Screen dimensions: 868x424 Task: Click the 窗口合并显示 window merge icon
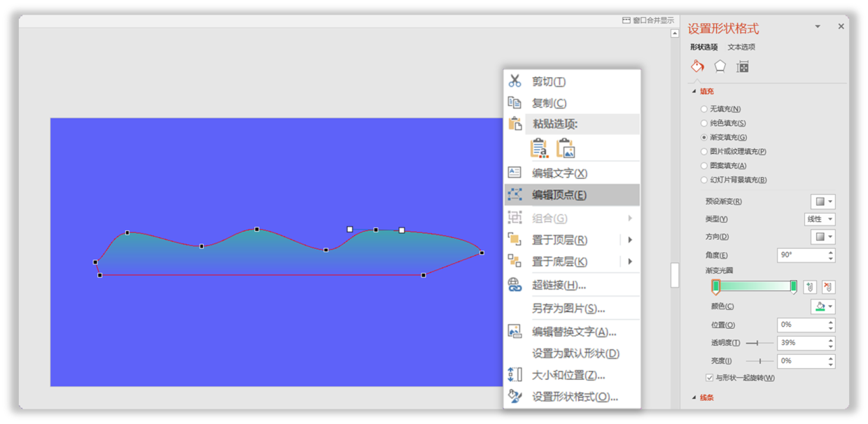coord(626,20)
